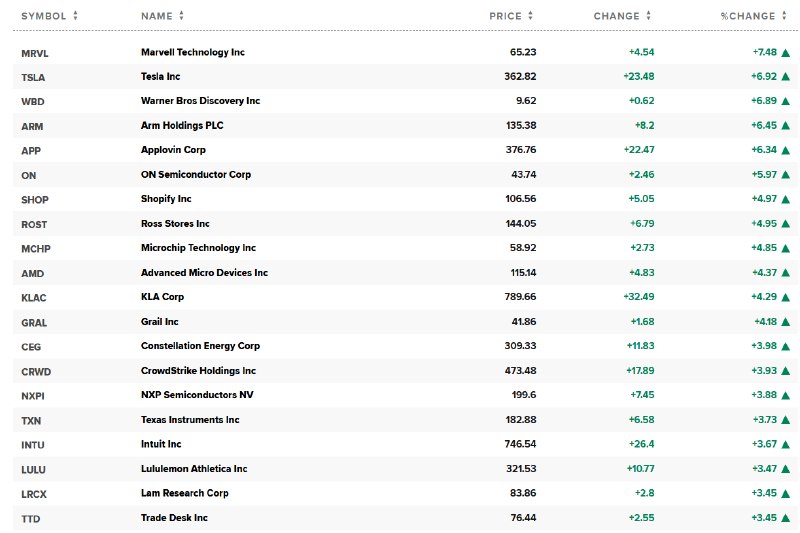Select Constellation Energy Corp name

(201, 346)
